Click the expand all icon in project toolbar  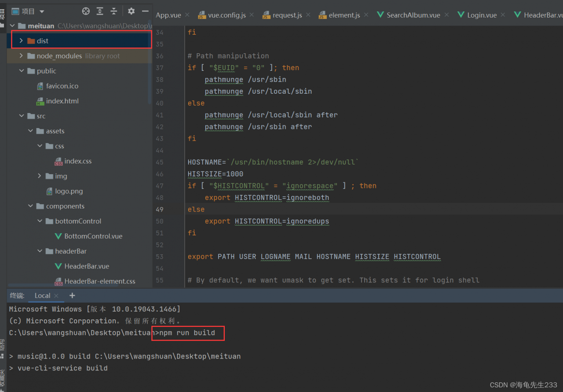pos(100,11)
